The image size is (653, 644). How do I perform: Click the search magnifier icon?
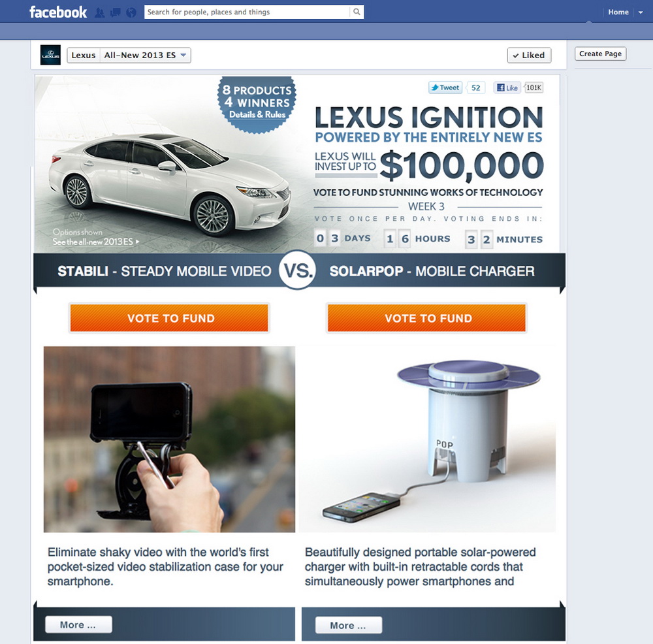[357, 12]
